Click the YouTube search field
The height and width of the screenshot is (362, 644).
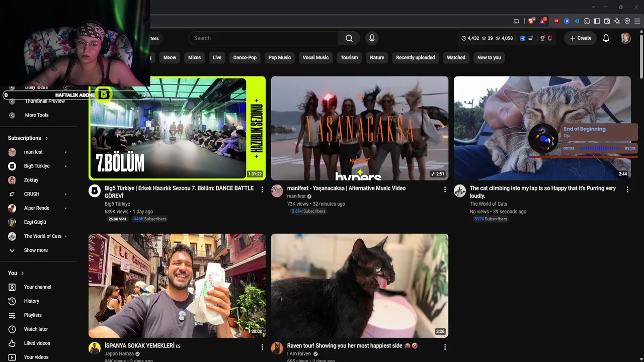coord(264,38)
